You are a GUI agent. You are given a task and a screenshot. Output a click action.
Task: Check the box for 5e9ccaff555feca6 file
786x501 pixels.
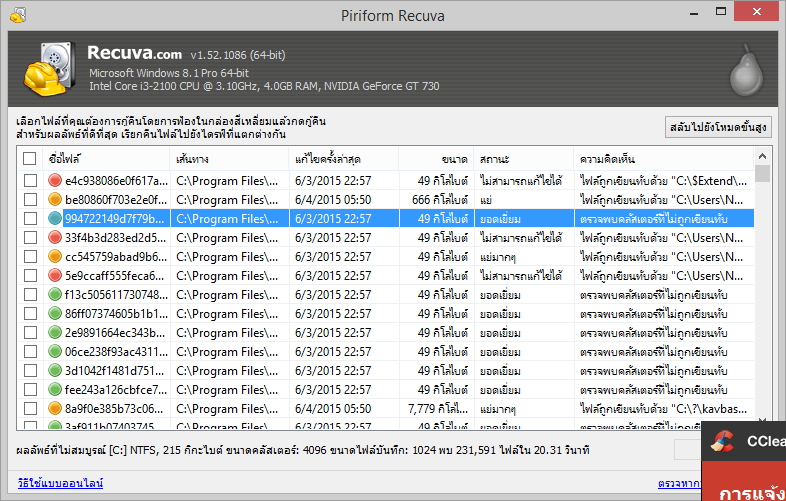pos(30,276)
